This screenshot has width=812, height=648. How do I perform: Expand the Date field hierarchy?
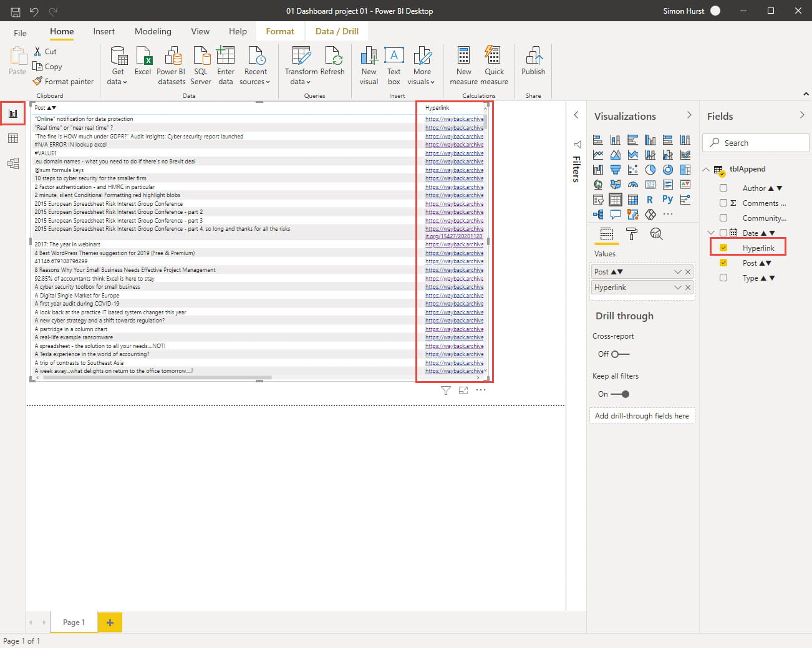[711, 233]
